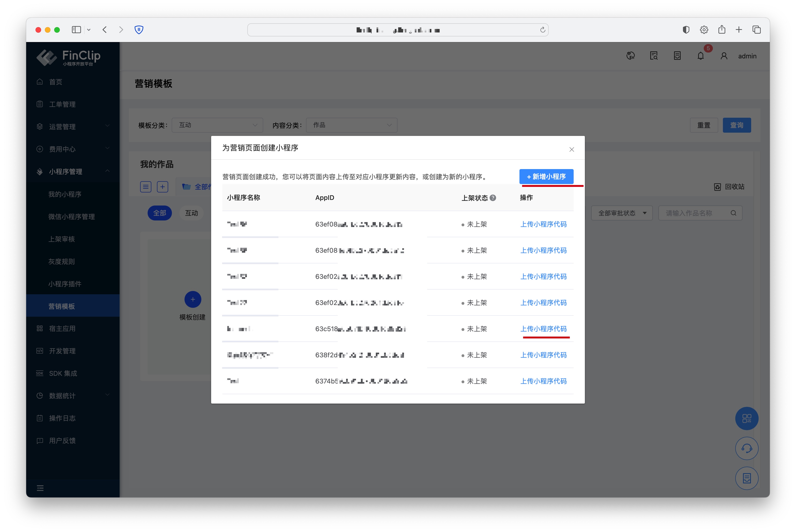
Task: Click the help question mark beside 上架状态
Action: tap(493, 198)
